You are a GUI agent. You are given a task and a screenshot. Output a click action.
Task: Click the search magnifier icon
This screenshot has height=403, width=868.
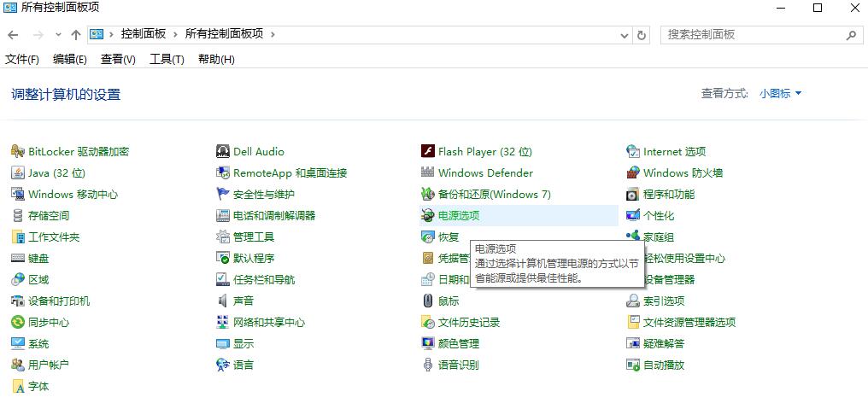(x=851, y=35)
